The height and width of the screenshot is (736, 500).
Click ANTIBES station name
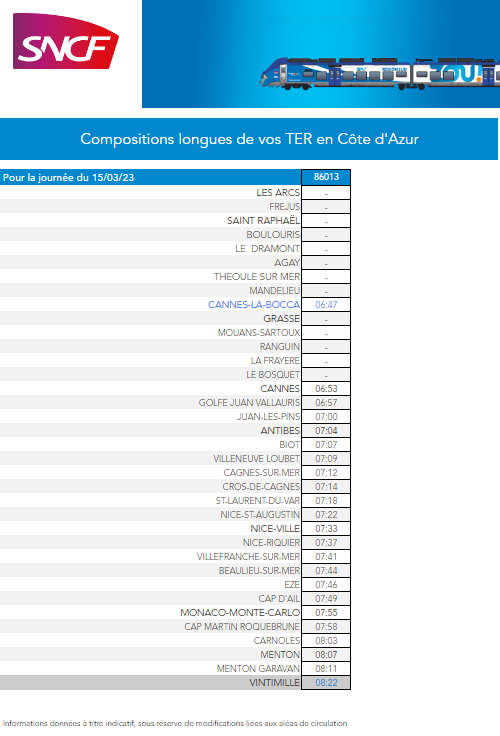(280, 430)
